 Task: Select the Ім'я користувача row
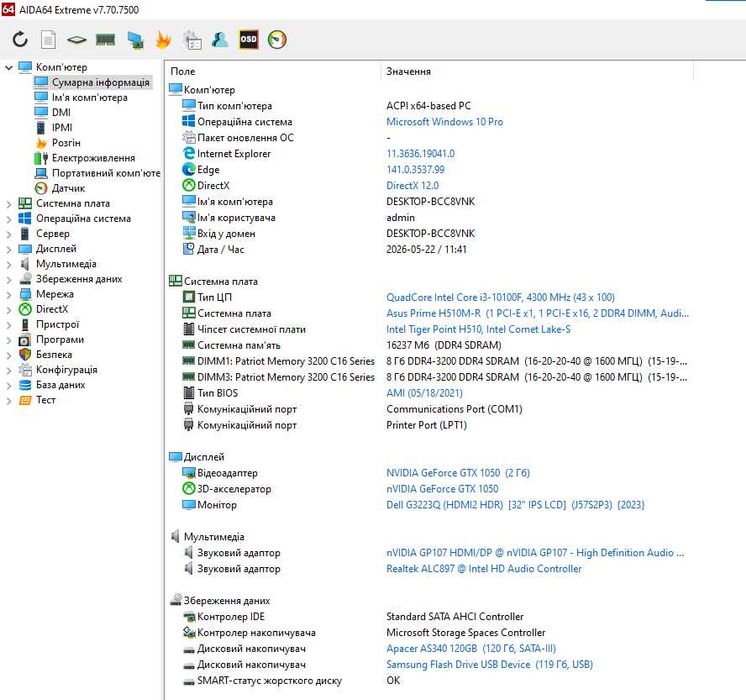[431, 217]
